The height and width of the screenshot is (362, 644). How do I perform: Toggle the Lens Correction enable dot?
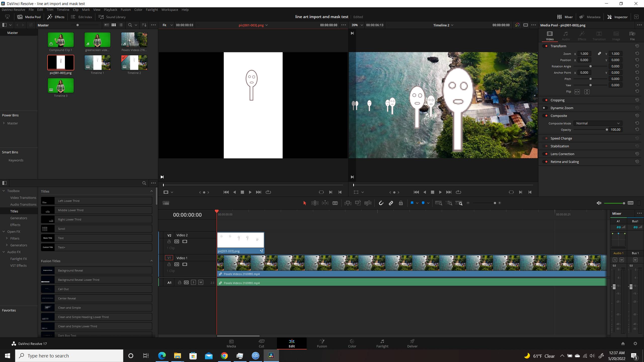(x=546, y=154)
